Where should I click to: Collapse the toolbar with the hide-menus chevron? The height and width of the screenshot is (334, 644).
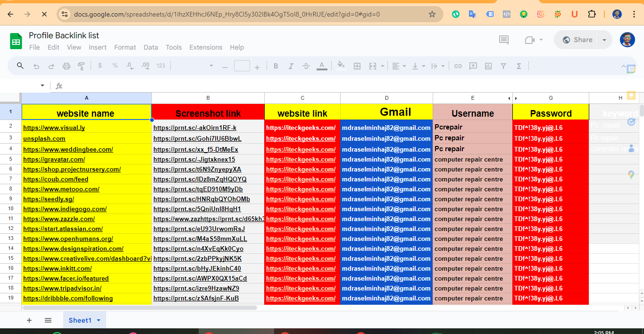tap(623, 66)
